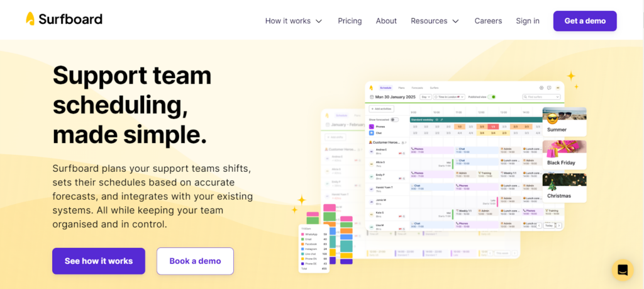Viewport: 644px width, 289px height.
Task: Click the green Email legend swatch
Action: 303,239
